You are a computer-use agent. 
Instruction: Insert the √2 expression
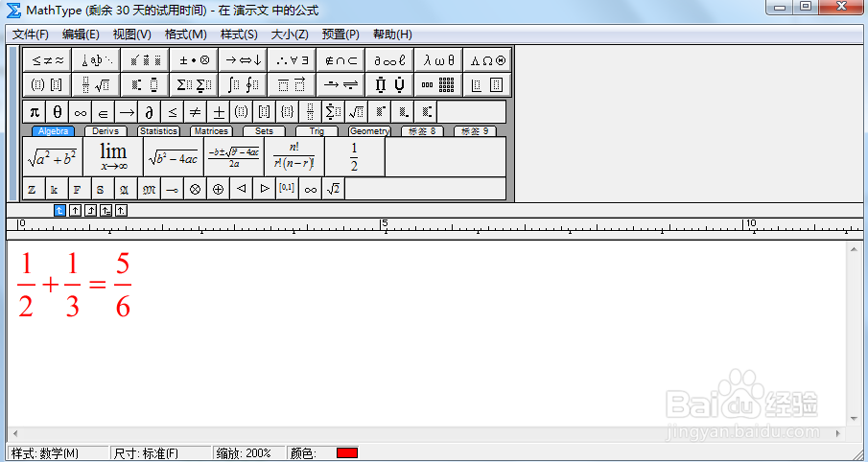333,189
